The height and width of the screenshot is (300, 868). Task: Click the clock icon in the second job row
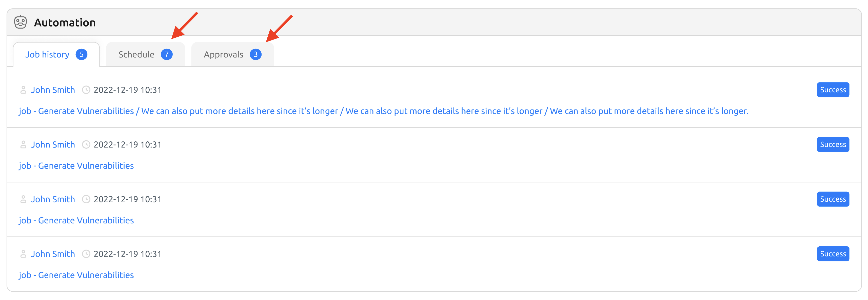[x=86, y=144]
